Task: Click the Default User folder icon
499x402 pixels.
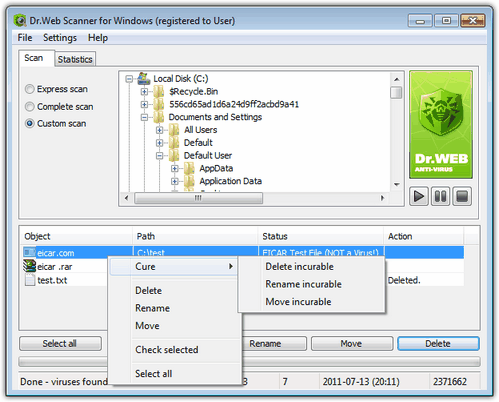Action: (x=174, y=155)
